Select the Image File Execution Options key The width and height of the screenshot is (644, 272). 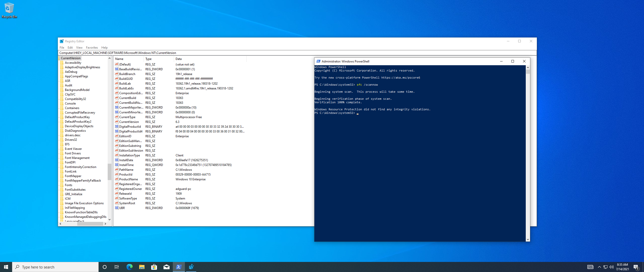click(x=84, y=203)
